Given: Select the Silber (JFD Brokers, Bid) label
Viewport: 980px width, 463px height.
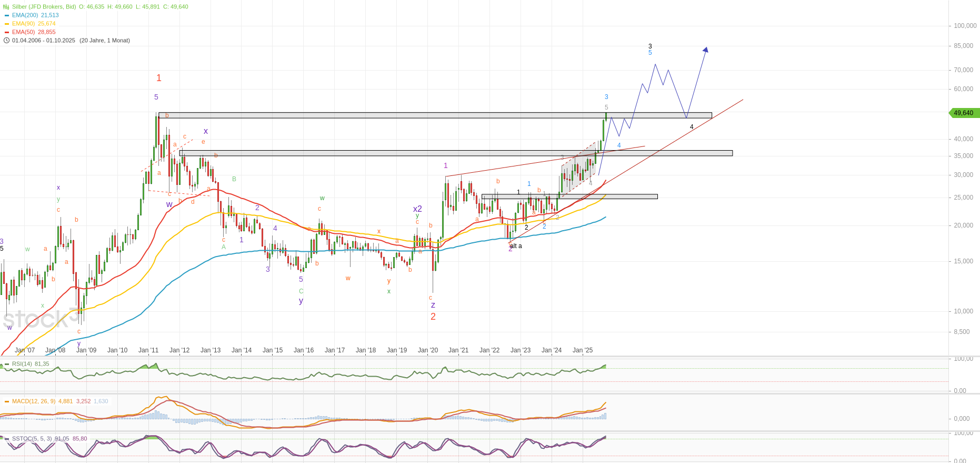Looking at the screenshot, I should [44, 7].
